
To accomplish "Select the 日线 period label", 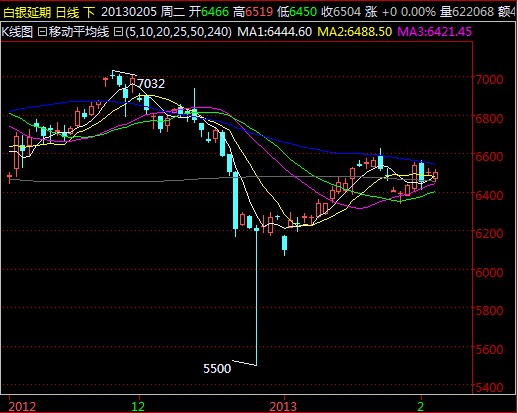I will 67,13.
